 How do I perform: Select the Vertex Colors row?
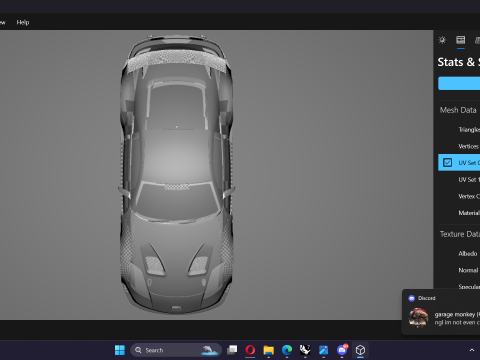(x=459, y=196)
